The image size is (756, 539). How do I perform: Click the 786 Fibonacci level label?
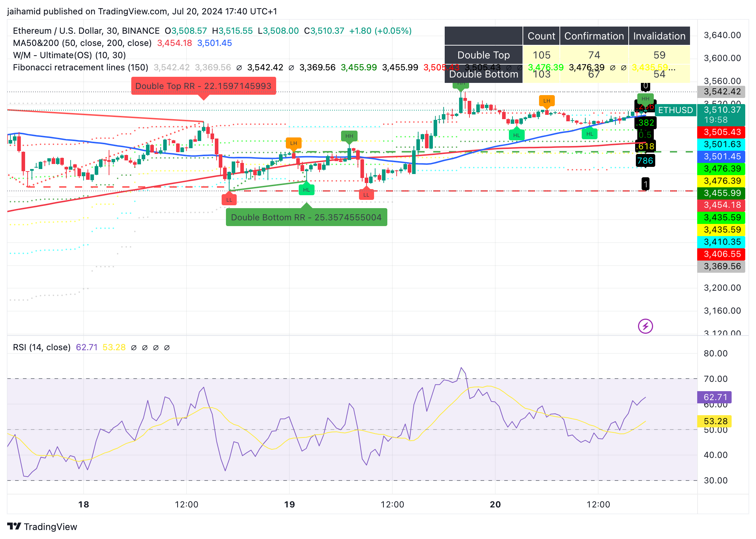[x=645, y=161]
